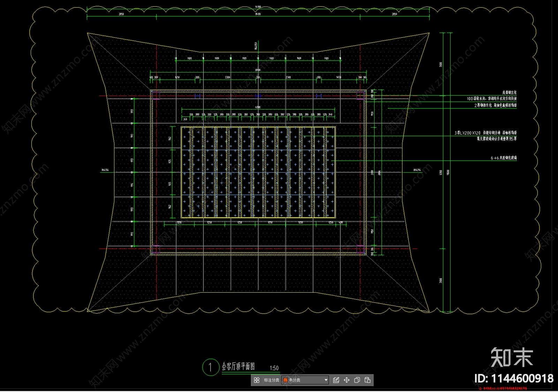The height and width of the screenshot is (392, 558).
Task: Click the drawing title 会客厅顶平面图
Action: click(x=239, y=367)
